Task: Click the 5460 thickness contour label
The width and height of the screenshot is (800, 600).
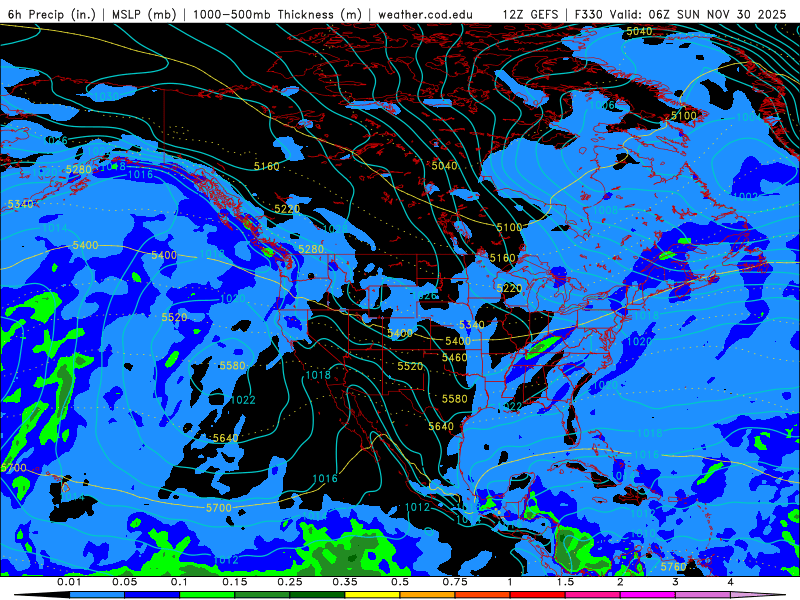Action: click(x=454, y=358)
